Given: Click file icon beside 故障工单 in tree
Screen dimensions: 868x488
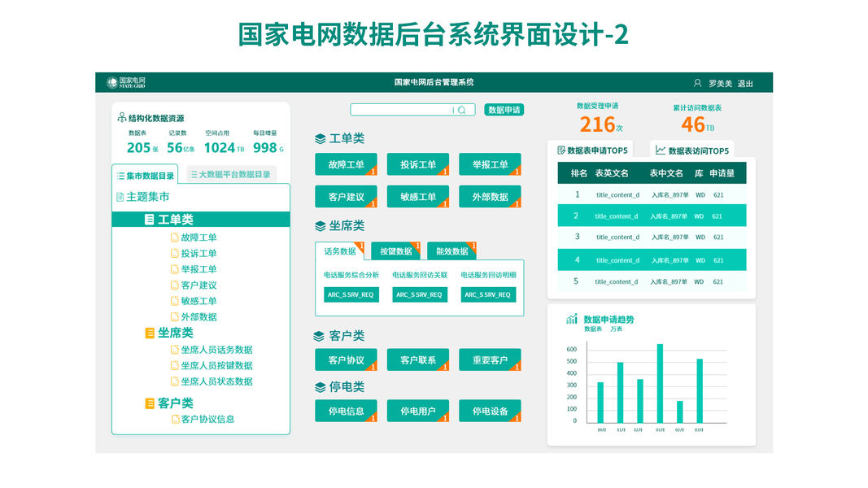Looking at the screenshot, I should [x=175, y=237].
